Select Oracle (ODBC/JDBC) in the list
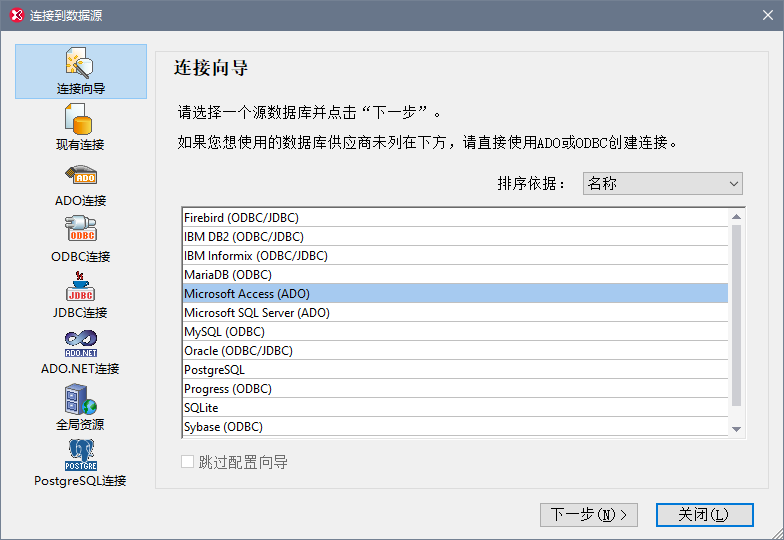 coord(455,350)
